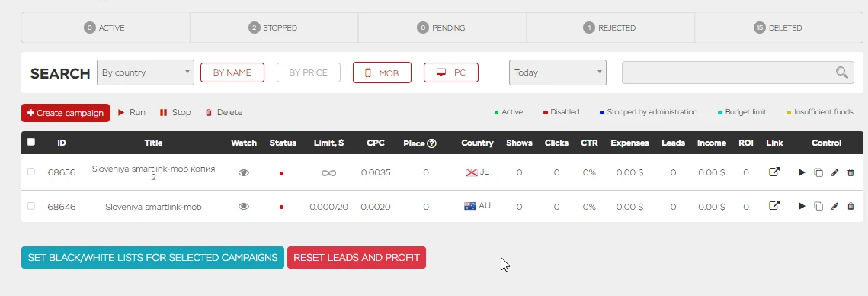Click Reset Leads and Profit button

pyautogui.click(x=357, y=258)
